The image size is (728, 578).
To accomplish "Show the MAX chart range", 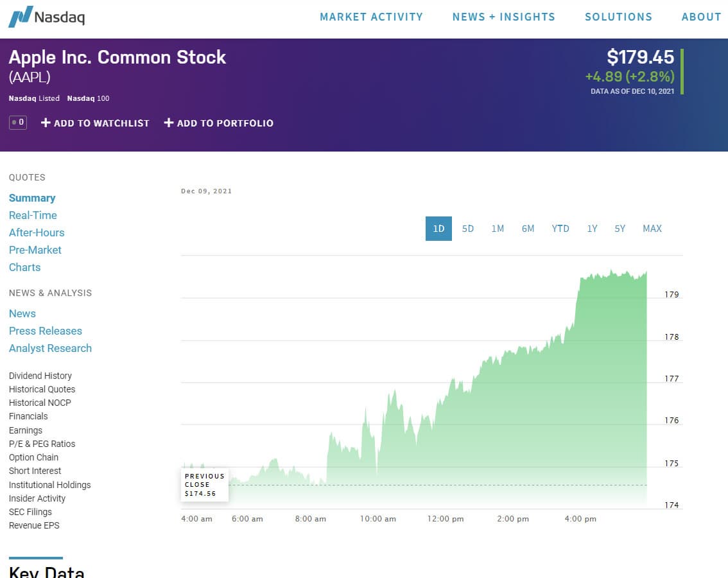I will [652, 229].
